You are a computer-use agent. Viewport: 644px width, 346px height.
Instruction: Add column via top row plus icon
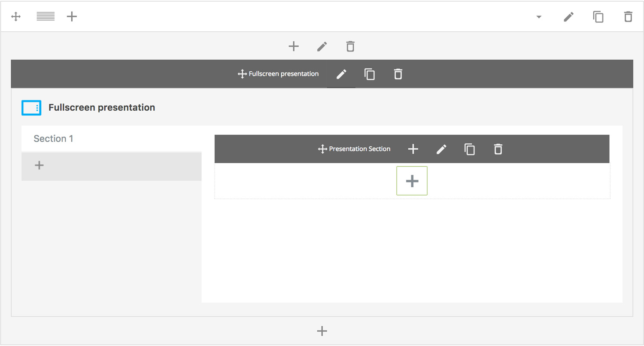coord(72,17)
